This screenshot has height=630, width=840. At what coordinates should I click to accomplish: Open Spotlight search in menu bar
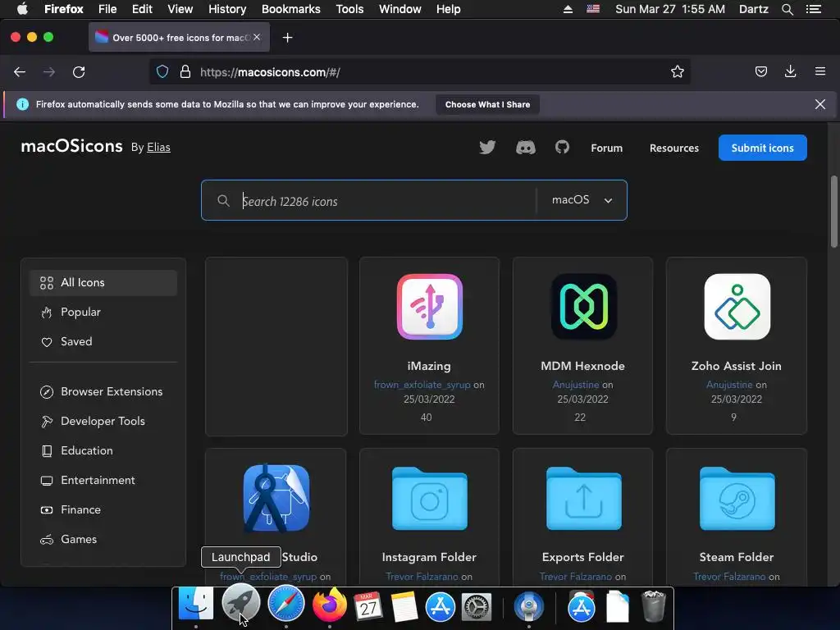787,9
